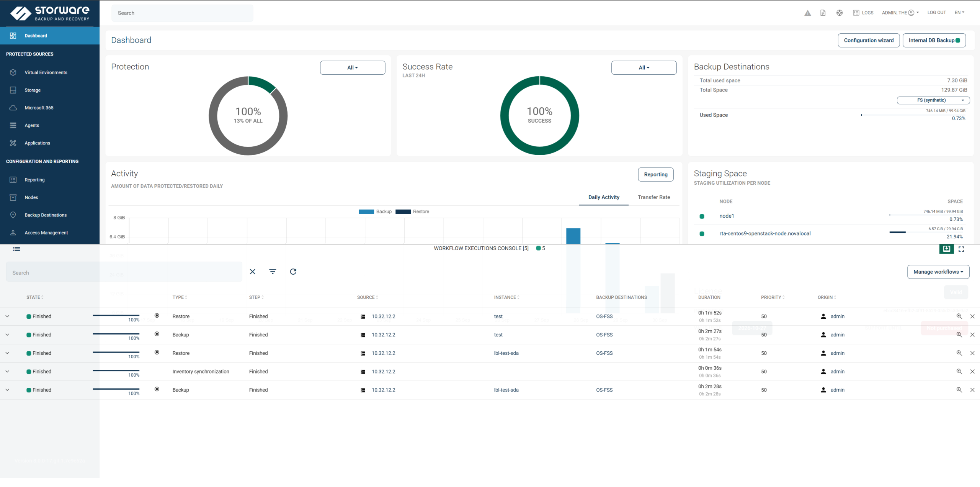Click the Access Management person icon

(x=13, y=233)
